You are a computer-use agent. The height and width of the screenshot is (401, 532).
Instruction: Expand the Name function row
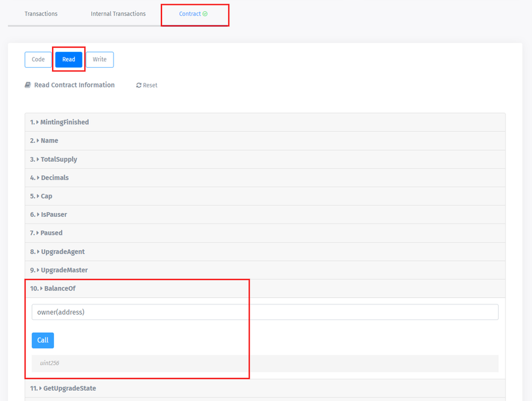click(49, 141)
